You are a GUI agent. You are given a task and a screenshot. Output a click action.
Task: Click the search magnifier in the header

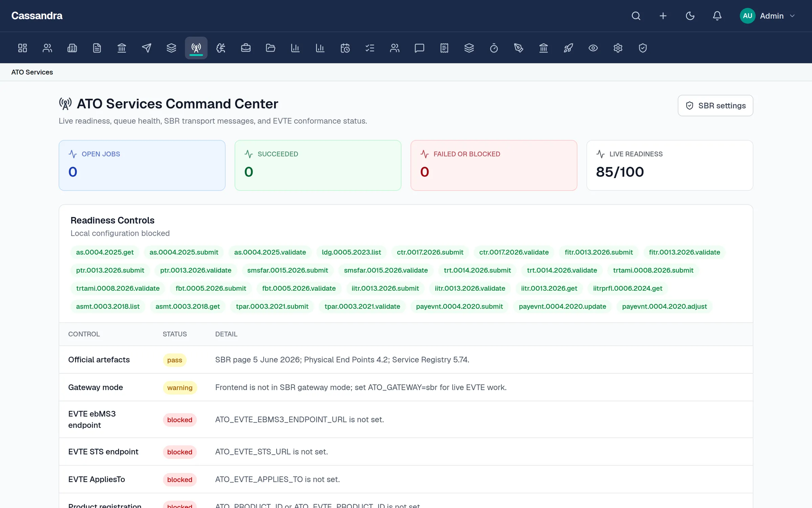(x=636, y=16)
